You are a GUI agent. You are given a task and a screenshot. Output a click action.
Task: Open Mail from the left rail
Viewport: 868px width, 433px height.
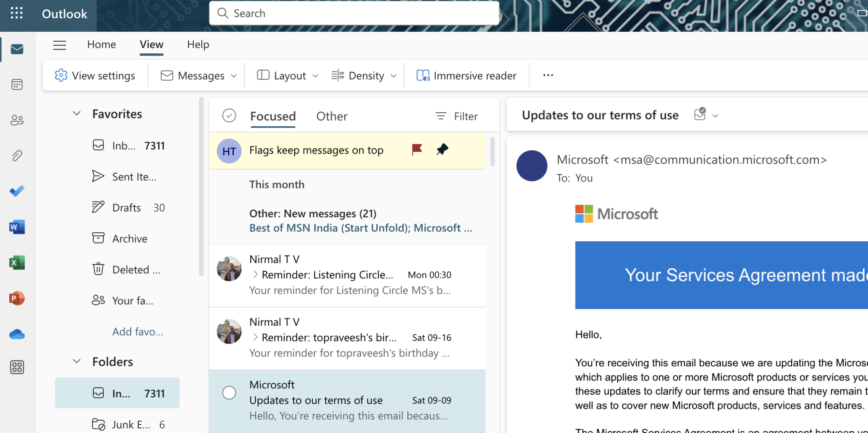pos(17,49)
